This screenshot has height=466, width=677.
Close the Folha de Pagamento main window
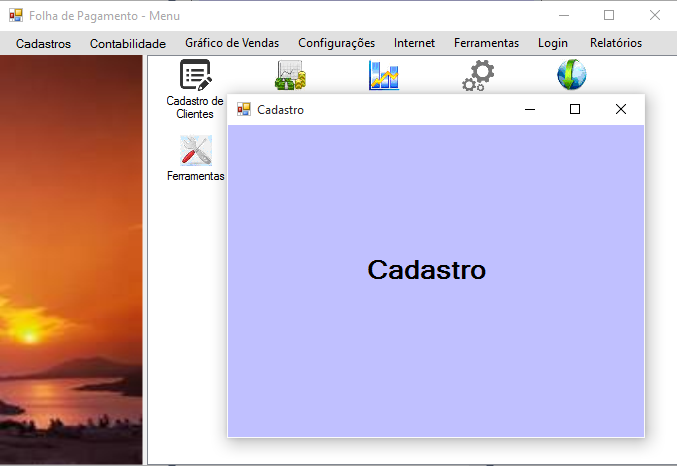click(x=655, y=15)
